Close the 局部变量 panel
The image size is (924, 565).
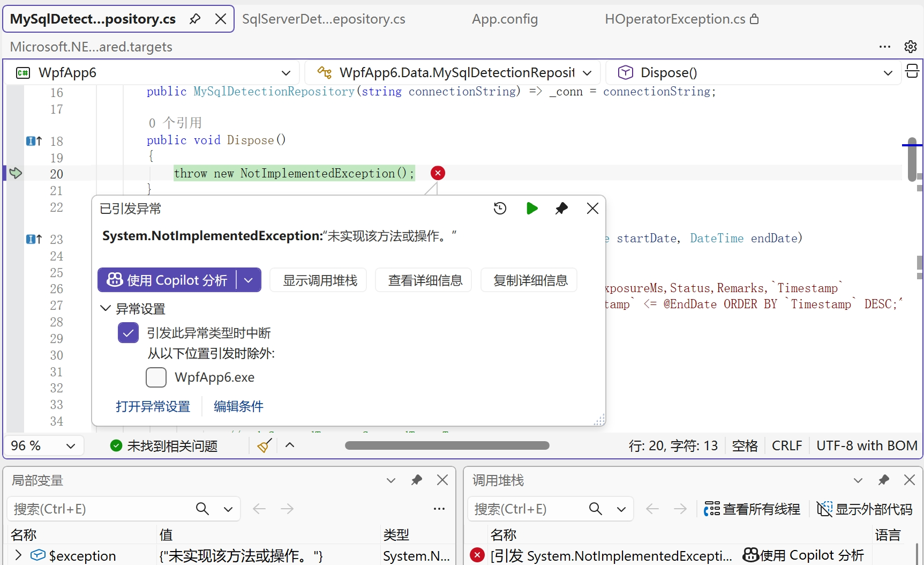[x=442, y=480]
